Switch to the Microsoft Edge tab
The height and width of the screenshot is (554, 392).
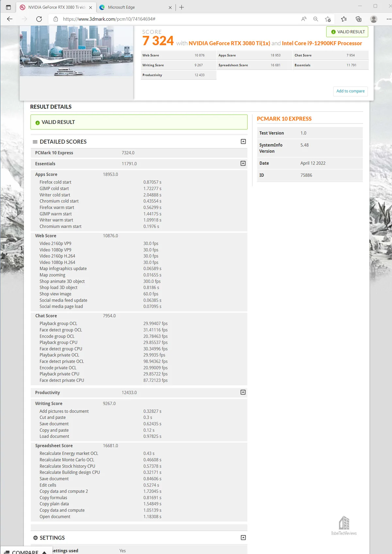pyautogui.click(x=135, y=7)
